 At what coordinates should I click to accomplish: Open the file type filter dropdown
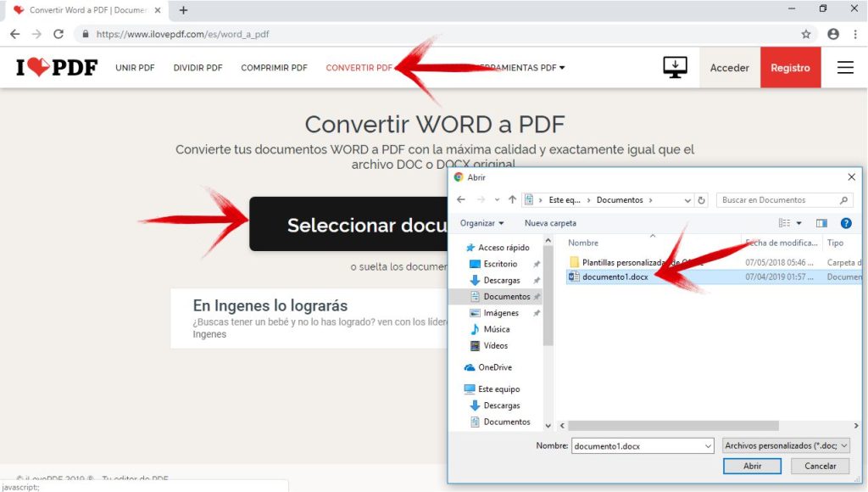786,445
